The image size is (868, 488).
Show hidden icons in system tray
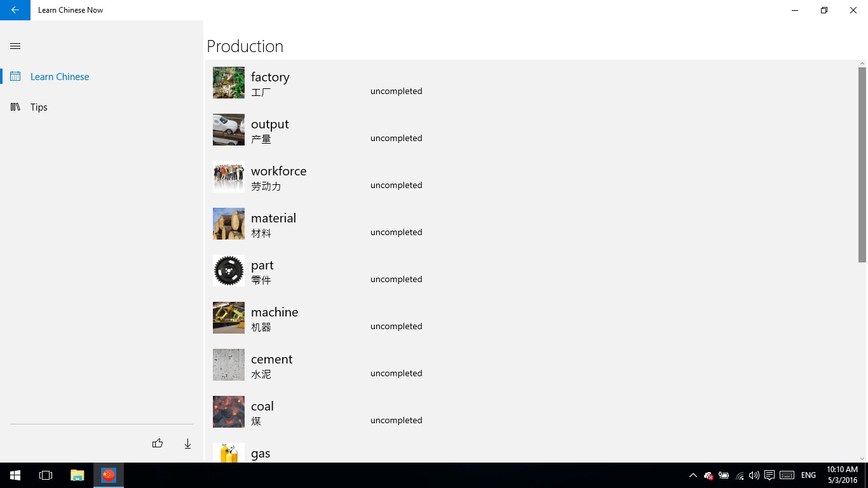[693, 475]
